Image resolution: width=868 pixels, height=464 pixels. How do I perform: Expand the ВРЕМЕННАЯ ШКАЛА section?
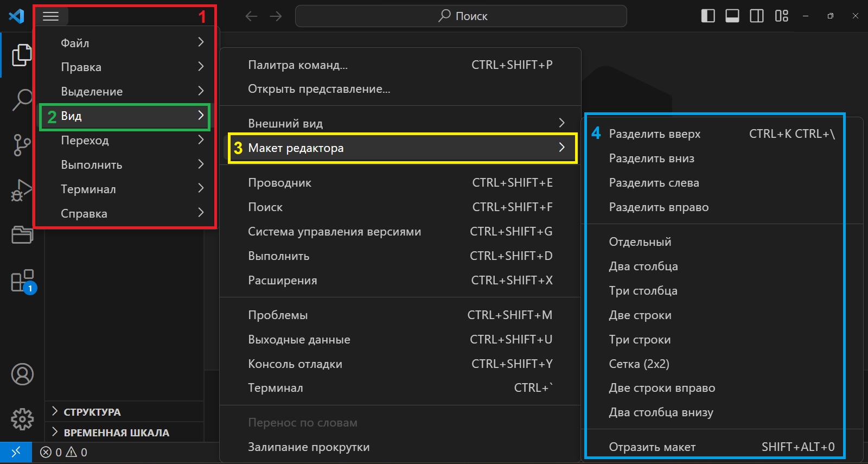click(124, 432)
